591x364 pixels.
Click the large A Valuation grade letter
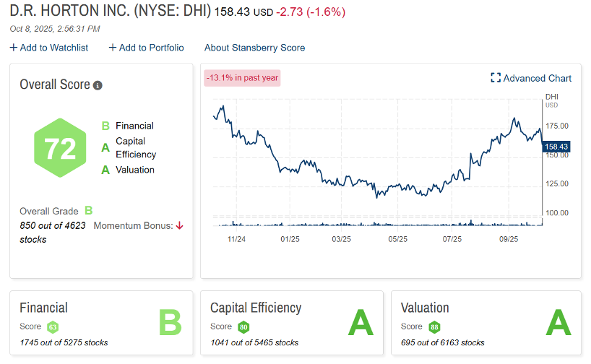click(557, 323)
